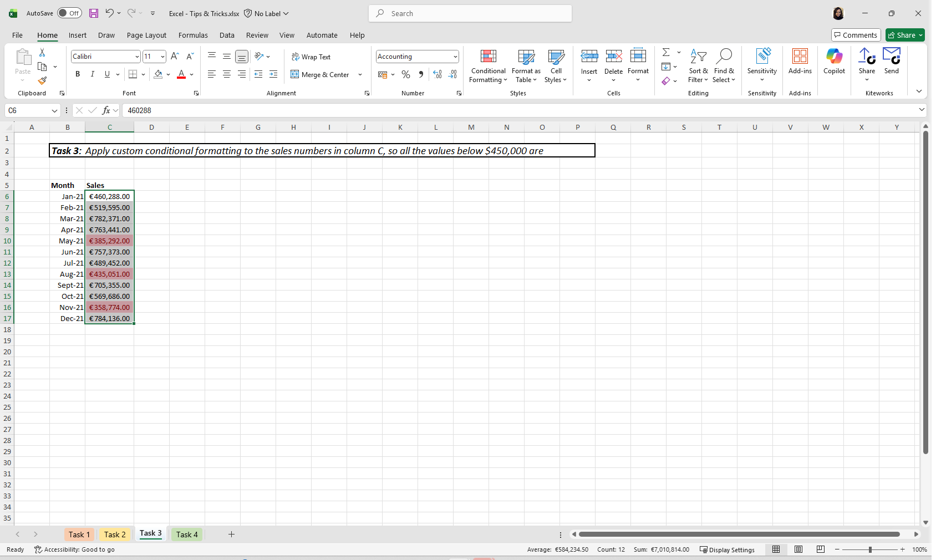Expand the font name dropdown

pos(137,57)
